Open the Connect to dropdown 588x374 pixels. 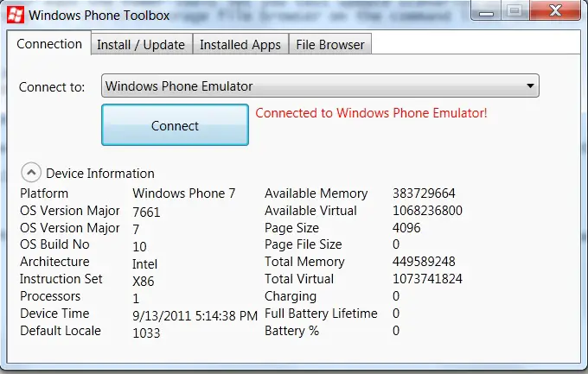pos(320,86)
